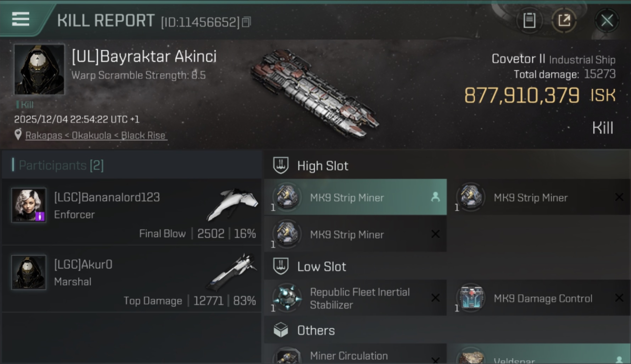Screen dimensions: 631x364
Task: Click the Marshal ship thumbnail
Action: (x=232, y=272)
